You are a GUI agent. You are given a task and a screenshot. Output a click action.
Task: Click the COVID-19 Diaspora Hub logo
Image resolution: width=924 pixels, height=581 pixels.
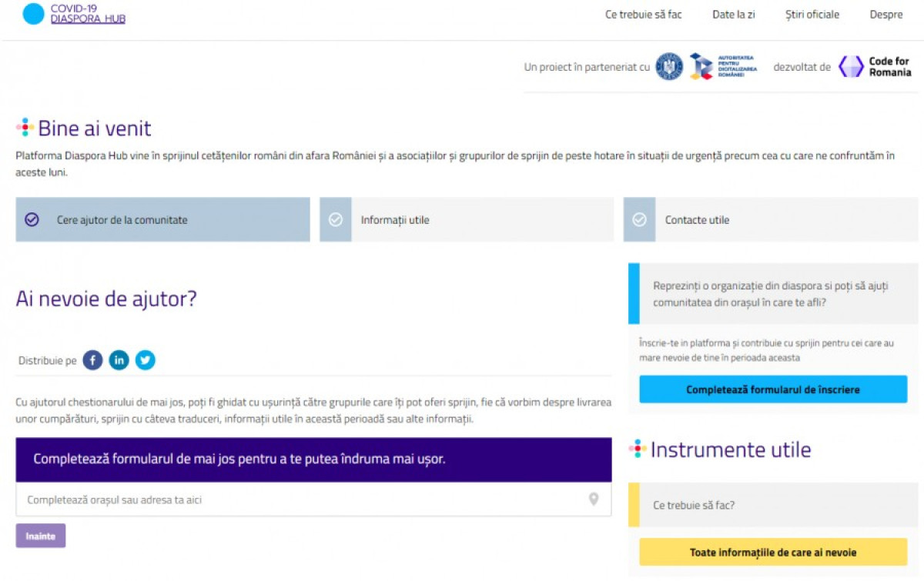point(74,14)
